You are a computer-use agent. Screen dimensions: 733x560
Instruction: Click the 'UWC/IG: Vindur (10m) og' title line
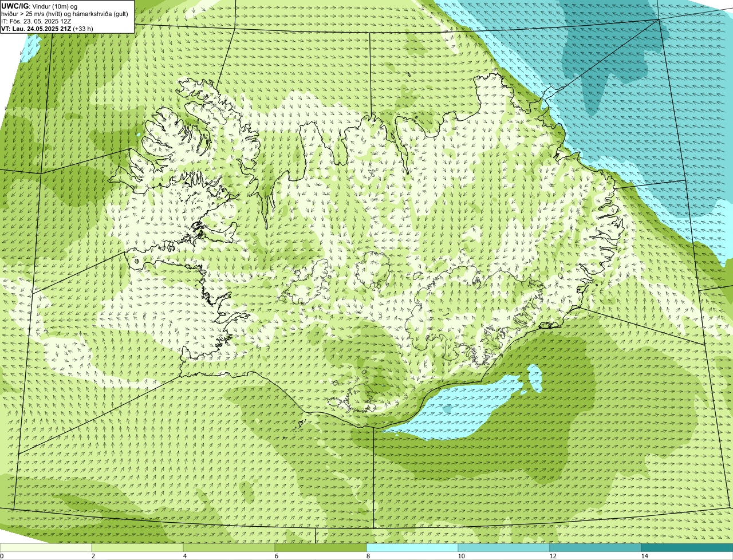coord(39,6)
